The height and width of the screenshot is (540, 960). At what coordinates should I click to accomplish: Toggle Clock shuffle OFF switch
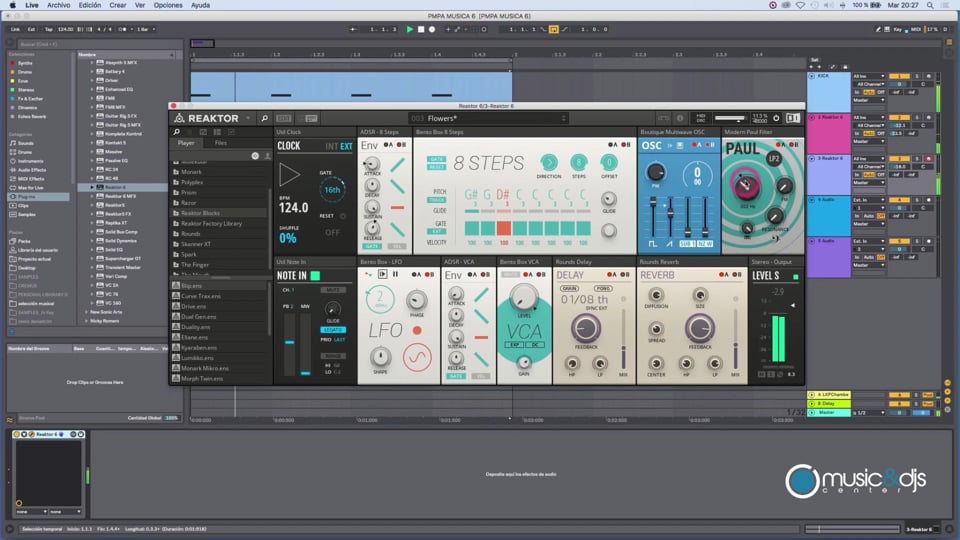(332, 233)
